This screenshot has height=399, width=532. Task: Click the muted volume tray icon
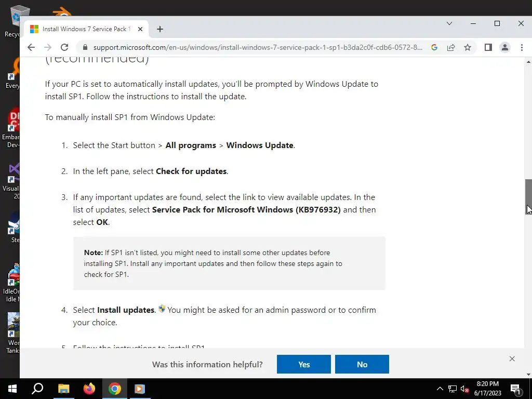pyautogui.click(x=465, y=389)
